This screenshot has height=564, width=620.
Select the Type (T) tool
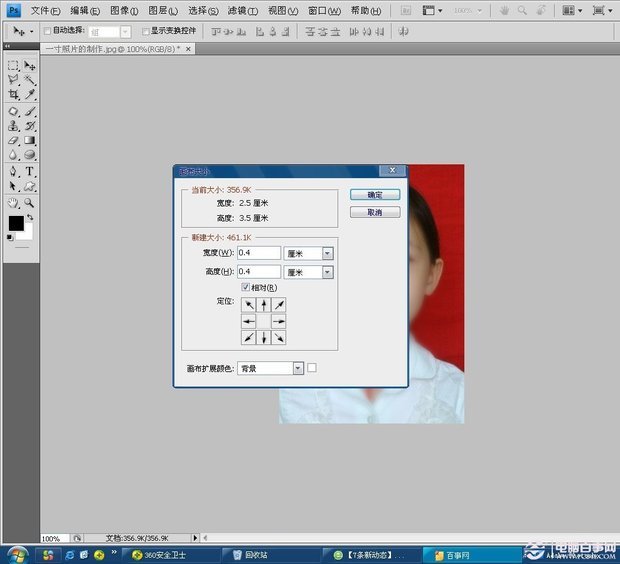point(30,171)
